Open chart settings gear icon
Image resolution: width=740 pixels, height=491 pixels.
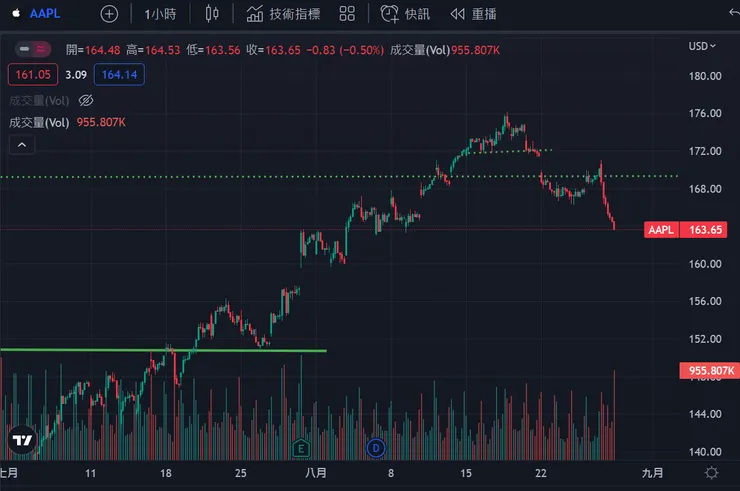point(712,472)
